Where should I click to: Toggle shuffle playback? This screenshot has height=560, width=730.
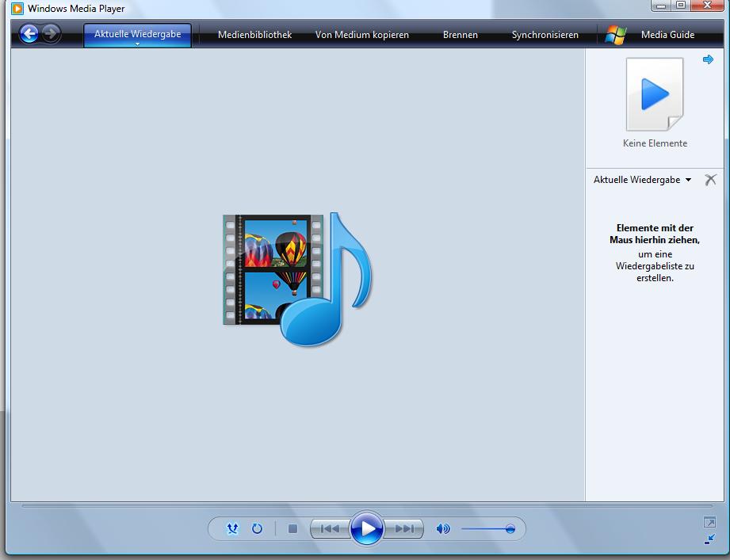232,528
